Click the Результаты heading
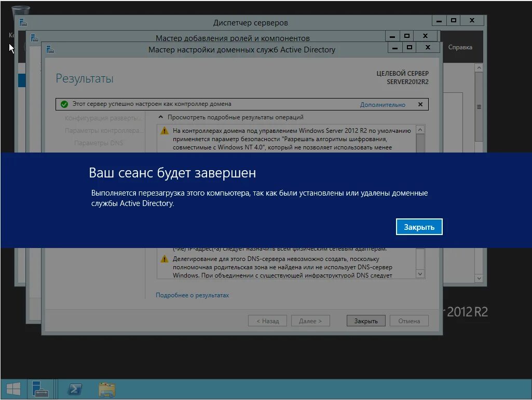Viewport: 532px width, 400px height. point(85,78)
